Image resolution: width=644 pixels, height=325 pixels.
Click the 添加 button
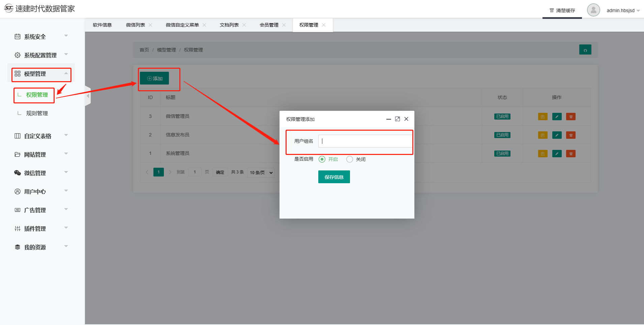[x=154, y=78]
